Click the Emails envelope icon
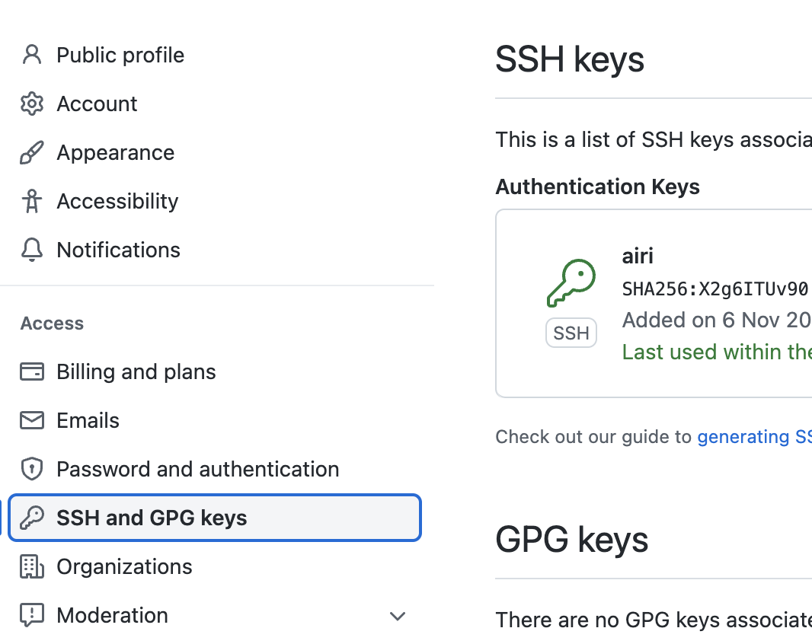Screen dimensions: 812x644 click(x=31, y=420)
